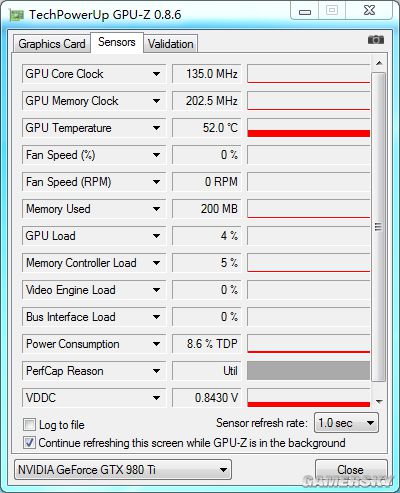The image size is (400, 493).
Task: Enable the Log to file checkbox
Action: tap(29, 425)
